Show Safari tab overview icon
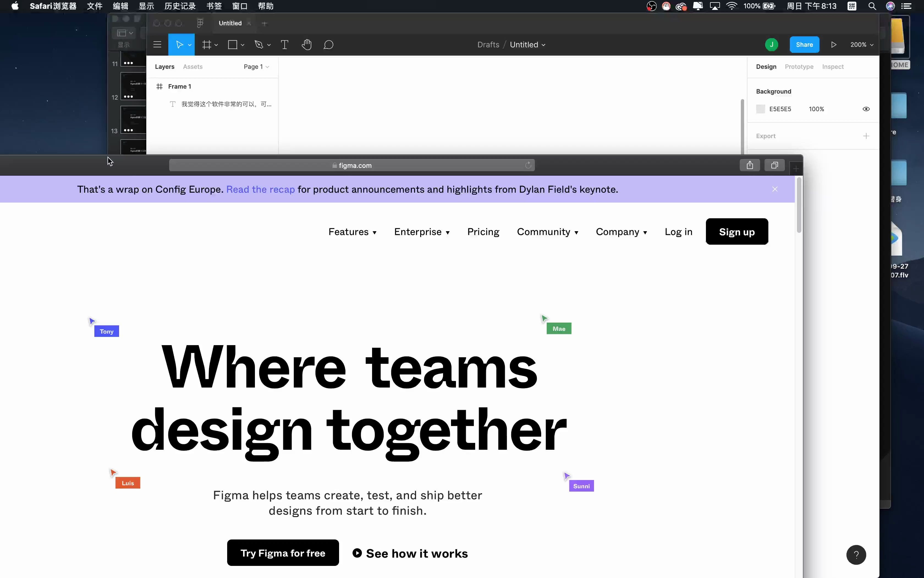This screenshot has width=924, height=578. pos(774,165)
